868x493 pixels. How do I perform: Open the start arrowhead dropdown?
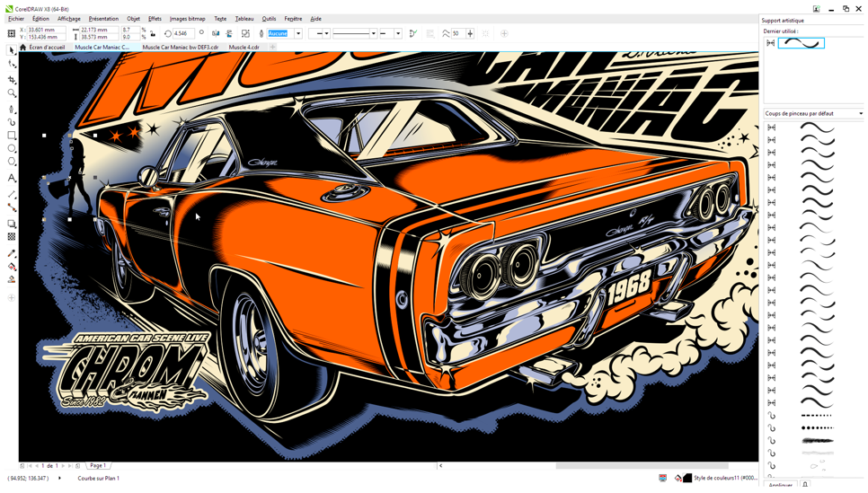pos(326,34)
